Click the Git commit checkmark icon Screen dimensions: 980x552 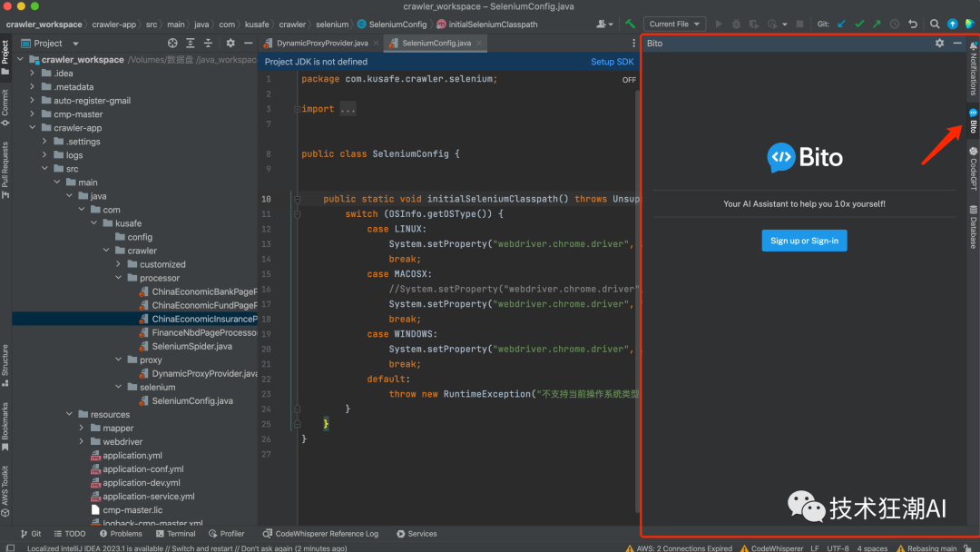click(859, 24)
